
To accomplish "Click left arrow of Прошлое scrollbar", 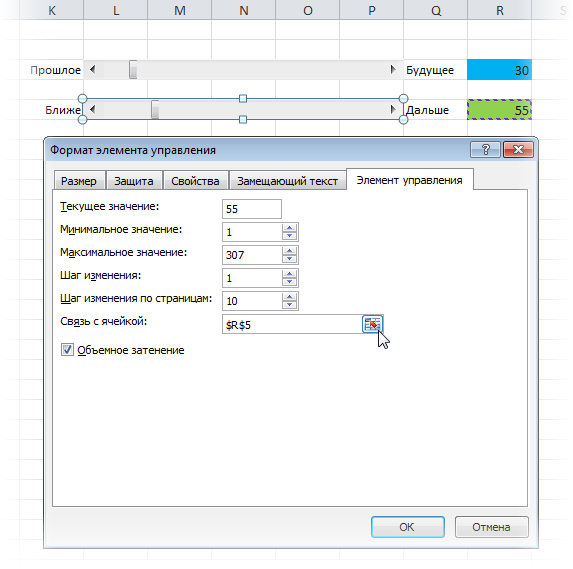I will 93,69.
